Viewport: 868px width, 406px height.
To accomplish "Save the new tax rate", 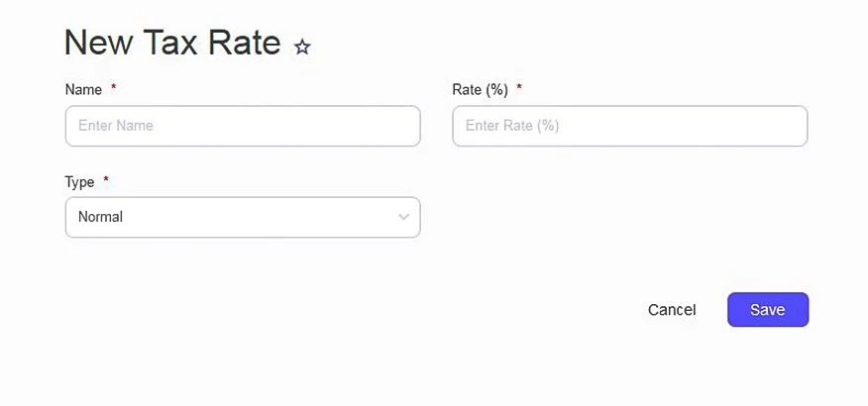I will coord(767,310).
